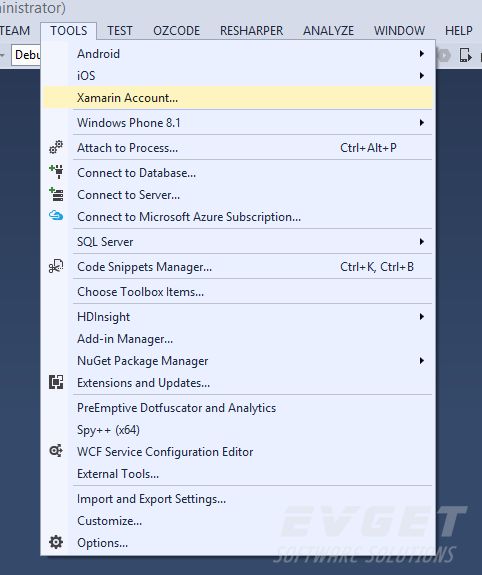Select Connect to Server entry

click(238, 195)
